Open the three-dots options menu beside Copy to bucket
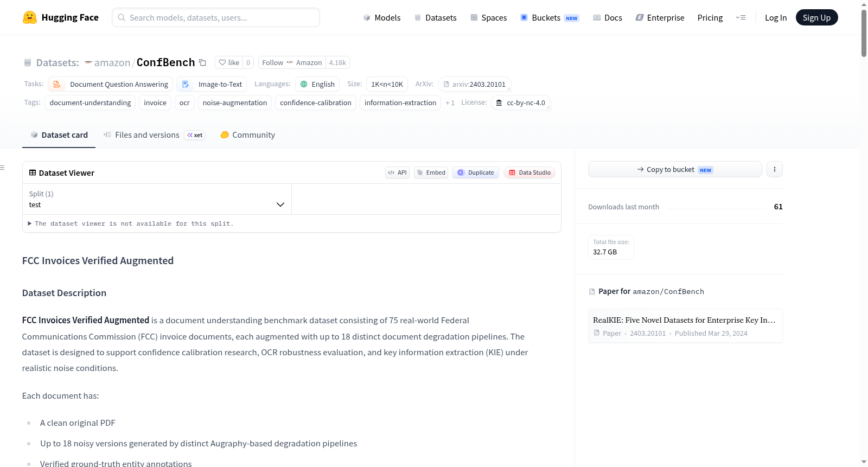Screen dimensions: 868x467 pos(774,169)
